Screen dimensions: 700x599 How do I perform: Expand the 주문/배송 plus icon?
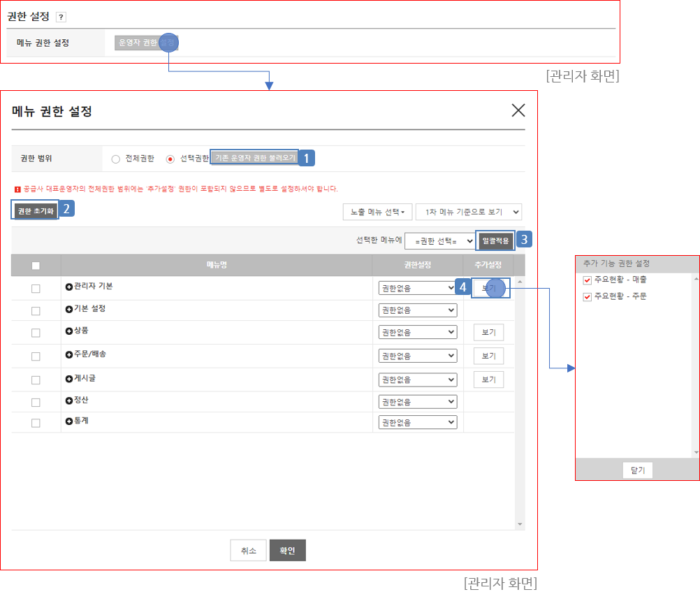point(68,354)
